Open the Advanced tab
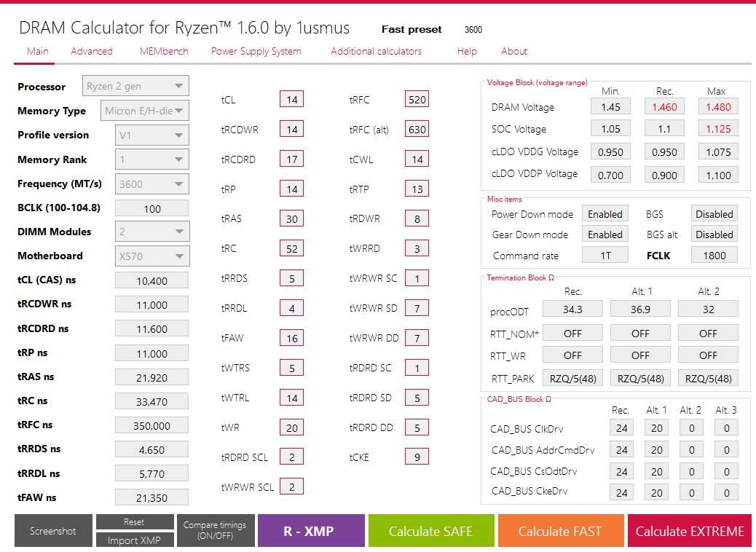This screenshot has height=552, width=756. pyautogui.click(x=92, y=51)
